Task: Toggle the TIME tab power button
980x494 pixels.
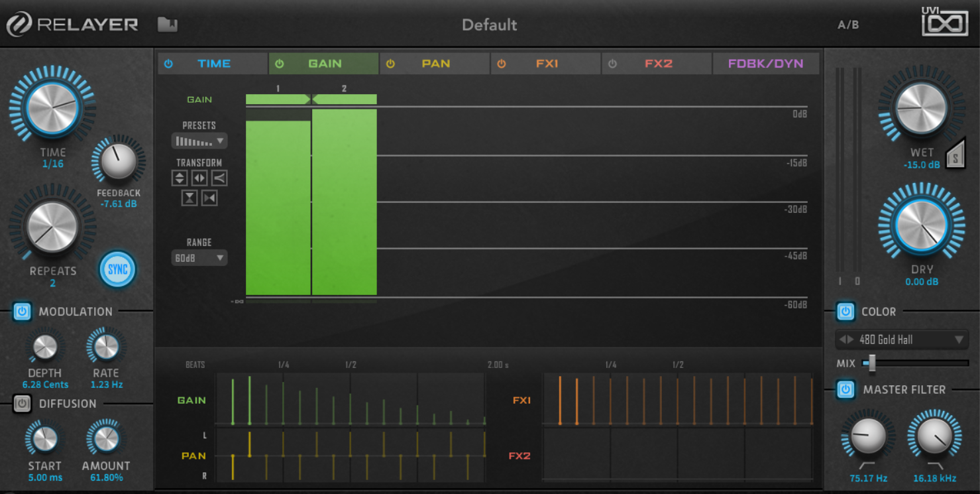Action: click(168, 64)
